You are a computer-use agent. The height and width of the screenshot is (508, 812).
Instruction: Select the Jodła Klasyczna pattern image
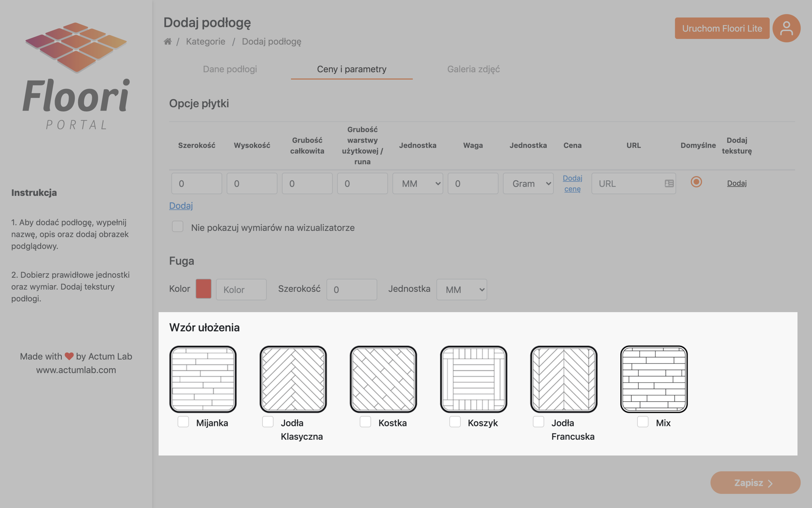[x=293, y=379]
